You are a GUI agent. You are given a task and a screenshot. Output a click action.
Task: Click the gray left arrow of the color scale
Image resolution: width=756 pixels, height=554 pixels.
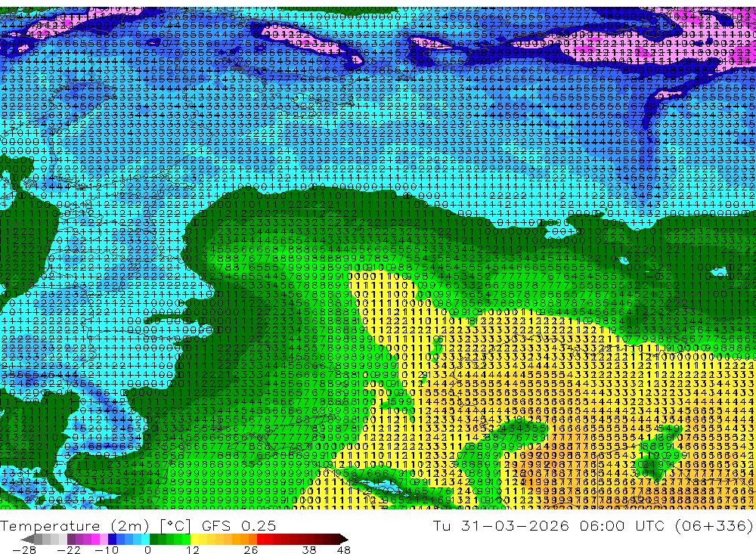(27, 539)
